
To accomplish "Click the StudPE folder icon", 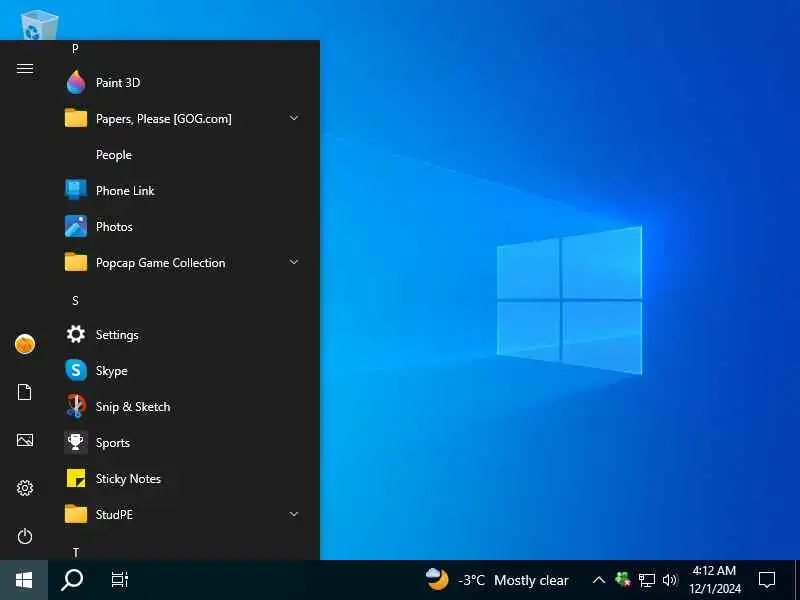I will pyautogui.click(x=76, y=514).
